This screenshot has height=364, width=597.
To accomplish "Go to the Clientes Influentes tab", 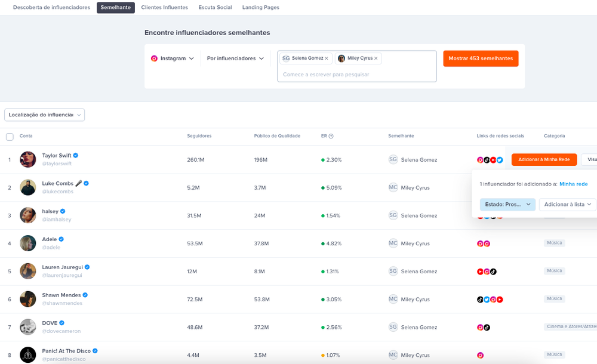I will coord(165,7).
